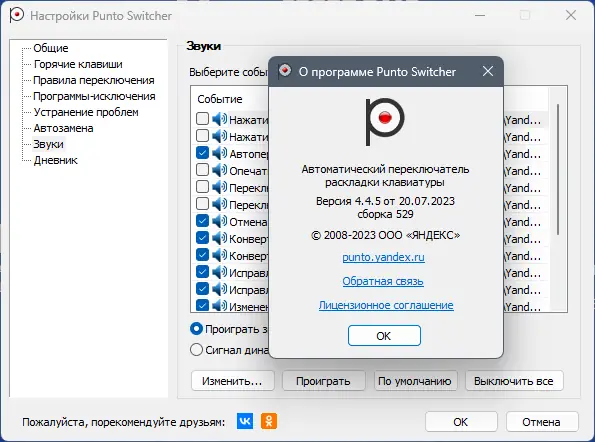This screenshot has width=595, height=442.
Task: Tick the first Перекл event checkbox
Action: (202, 187)
